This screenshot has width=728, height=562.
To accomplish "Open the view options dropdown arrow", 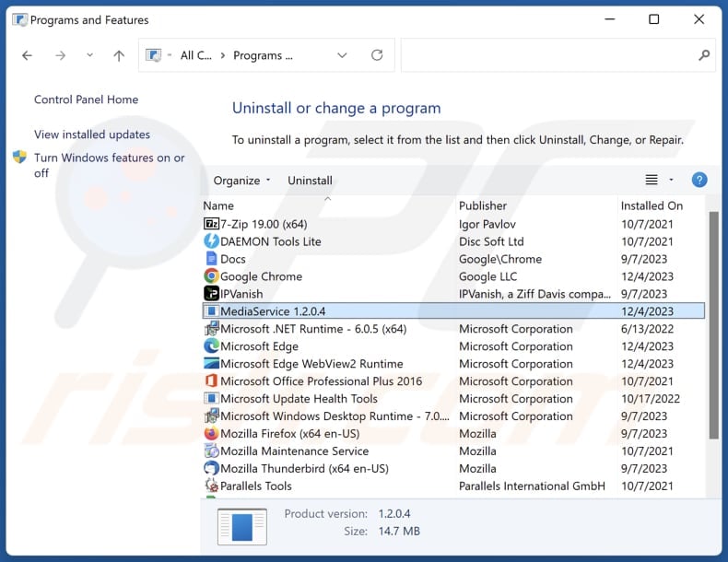I will [x=671, y=181].
